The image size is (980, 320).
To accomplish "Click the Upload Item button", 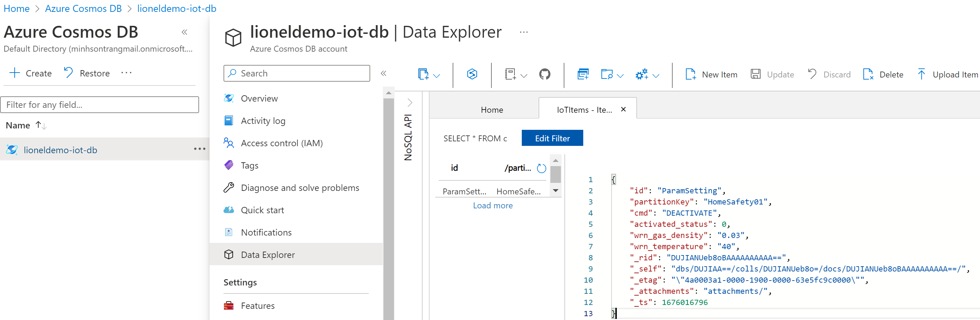I will click(948, 74).
